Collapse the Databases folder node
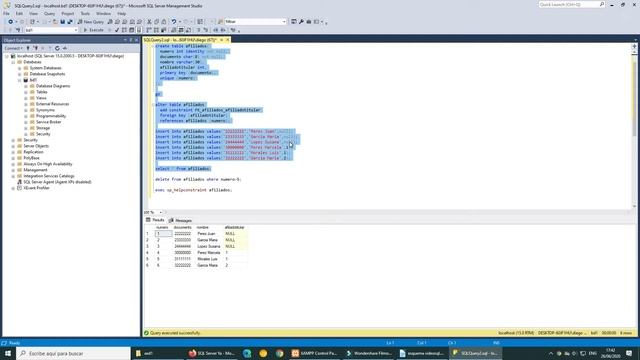This screenshot has height=360, width=640. click(13, 62)
